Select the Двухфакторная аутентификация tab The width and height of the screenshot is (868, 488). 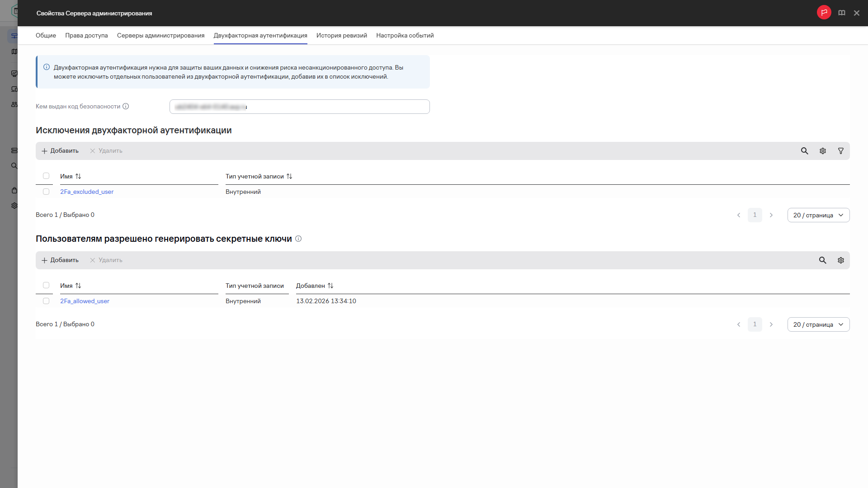pos(260,35)
